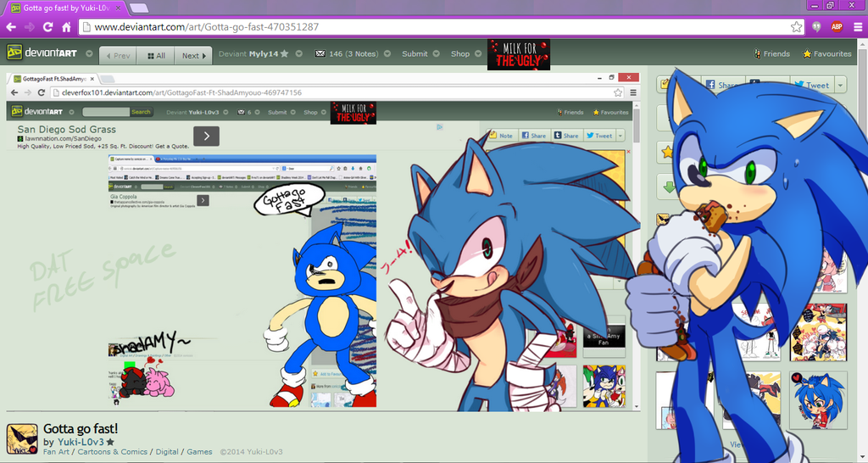Click the Yuki-L0v3 sunglasses avatar beside title

coord(22,439)
